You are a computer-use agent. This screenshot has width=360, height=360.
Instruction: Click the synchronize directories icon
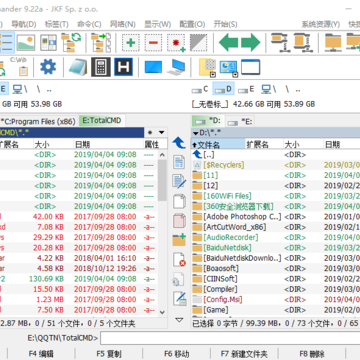[101, 42]
